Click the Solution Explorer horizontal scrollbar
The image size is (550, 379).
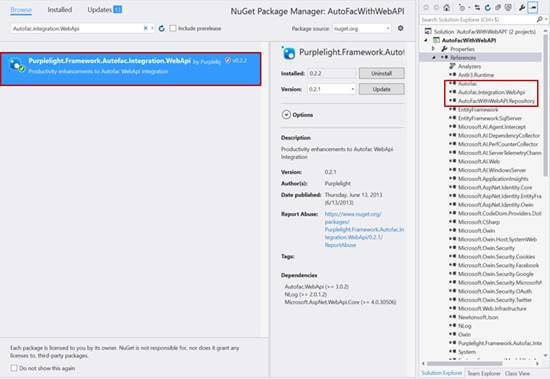464,364
